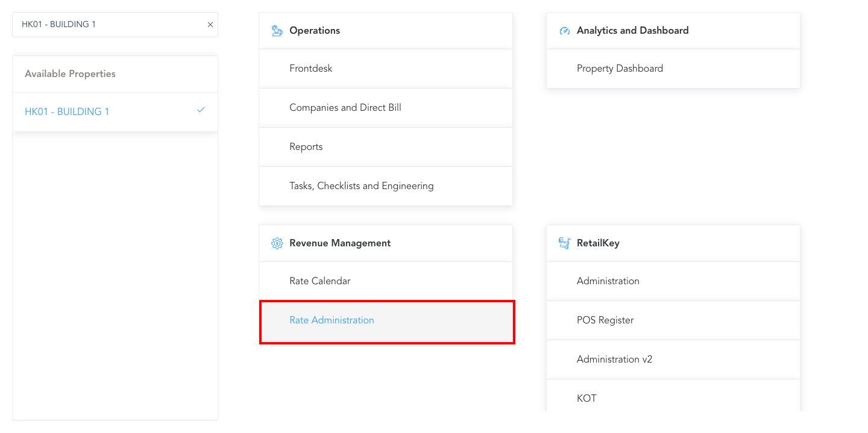The width and height of the screenshot is (868, 433).
Task: Open Administration under RetailKey
Action: pos(608,281)
